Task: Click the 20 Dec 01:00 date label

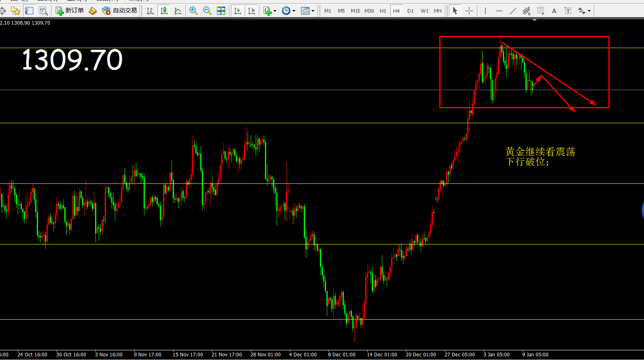Action: pyautogui.click(x=421, y=355)
